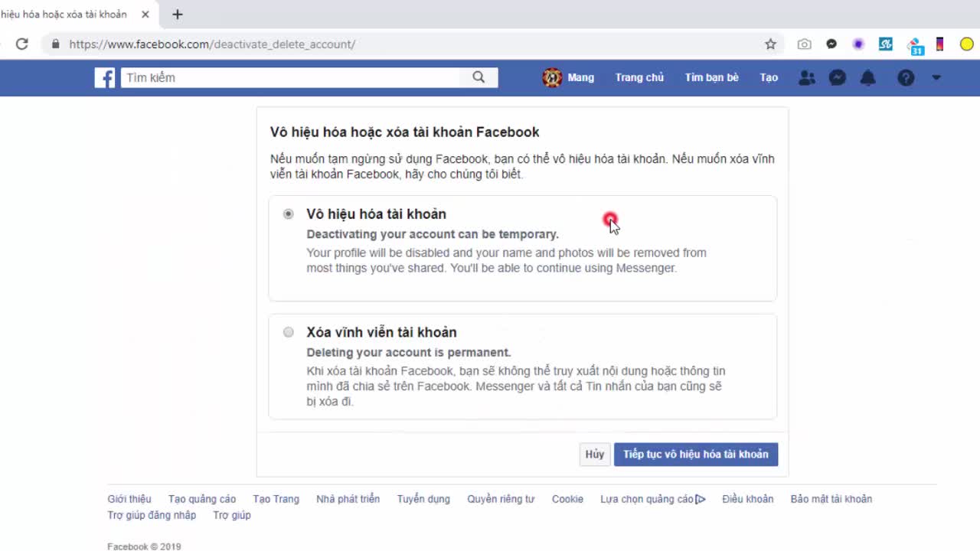Open Nhà phát triển footer link

click(348, 499)
